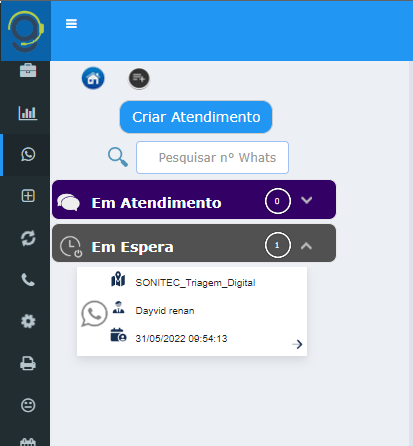Expand the Em Atendimento section chevron
Viewport: 413px width, 446px height.
[x=306, y=200]
